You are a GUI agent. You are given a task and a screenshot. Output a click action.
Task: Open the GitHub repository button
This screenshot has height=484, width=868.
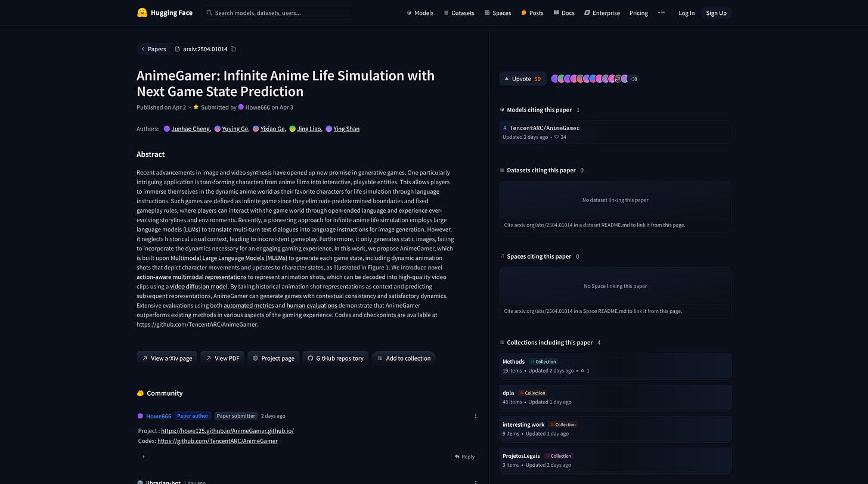[x=336, y=358]
